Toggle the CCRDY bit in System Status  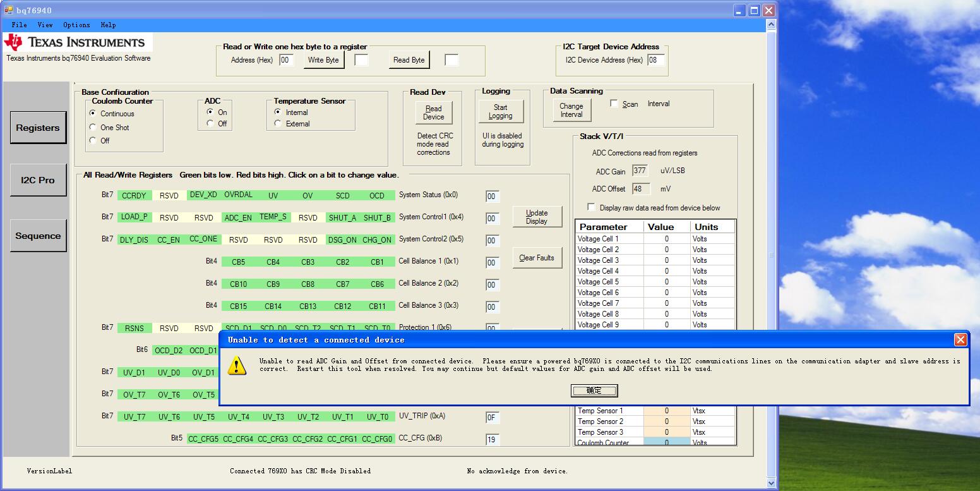[x=134, y=195]
